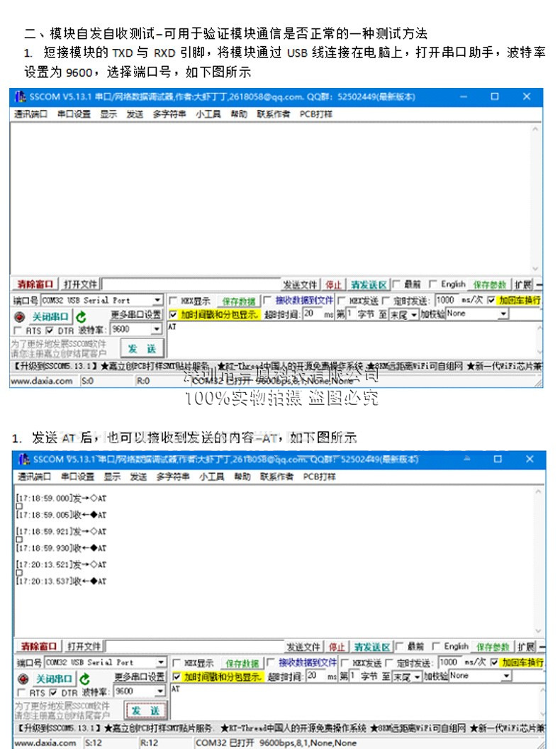This screenshot has height=756, width=560.
Task: Open 端口号 COM32 dropdown in AT-log SSCOM window
Action: (161, 662)
